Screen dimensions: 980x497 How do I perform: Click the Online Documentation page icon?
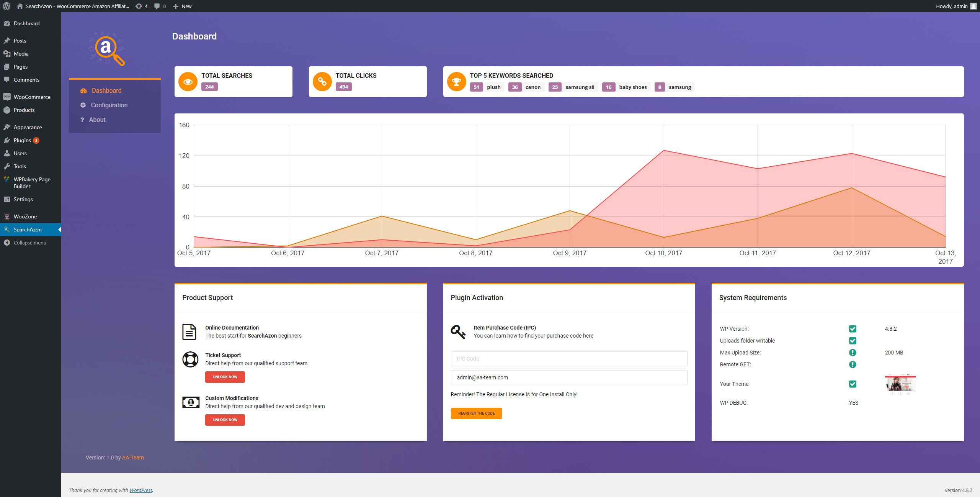point(189,332)
